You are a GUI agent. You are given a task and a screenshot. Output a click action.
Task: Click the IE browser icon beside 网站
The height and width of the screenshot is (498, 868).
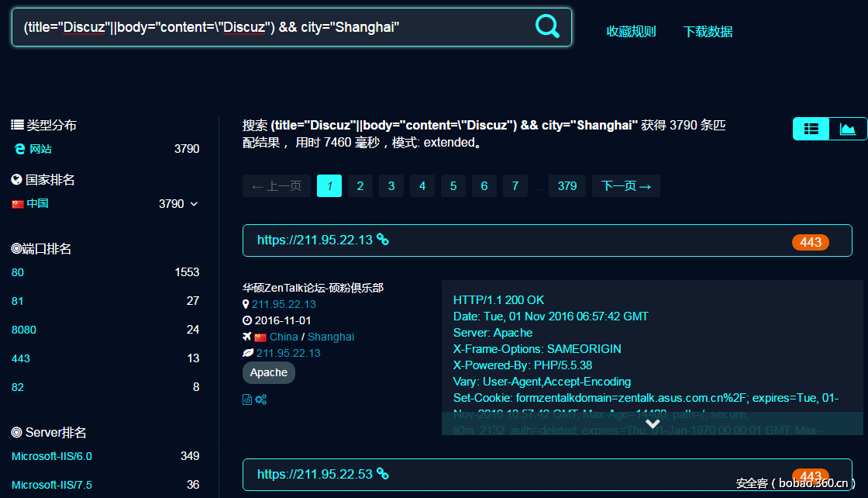click(x=19, y=149)
